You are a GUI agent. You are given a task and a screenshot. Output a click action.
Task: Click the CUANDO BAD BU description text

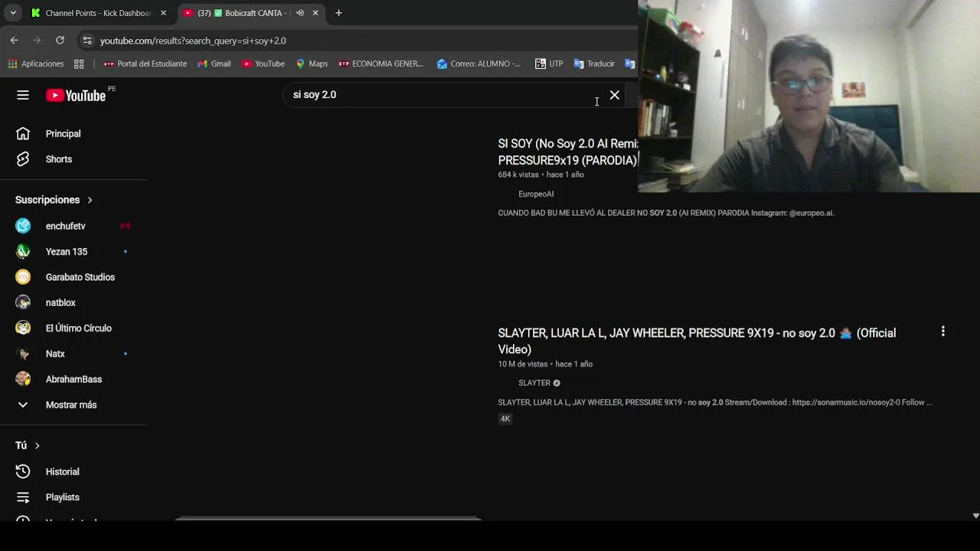point(666,213)
